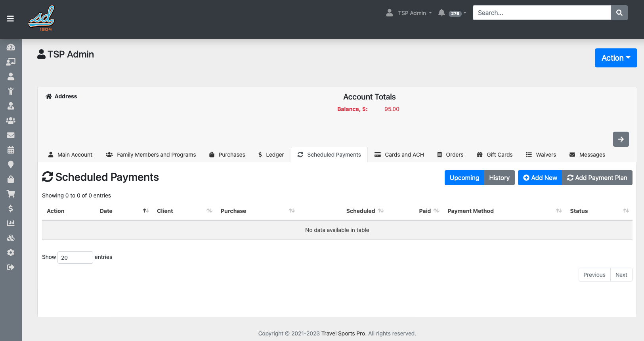The height and width of the screenshot is (341, 644).
Task: Click the Add New button
Action: (540, 178)
